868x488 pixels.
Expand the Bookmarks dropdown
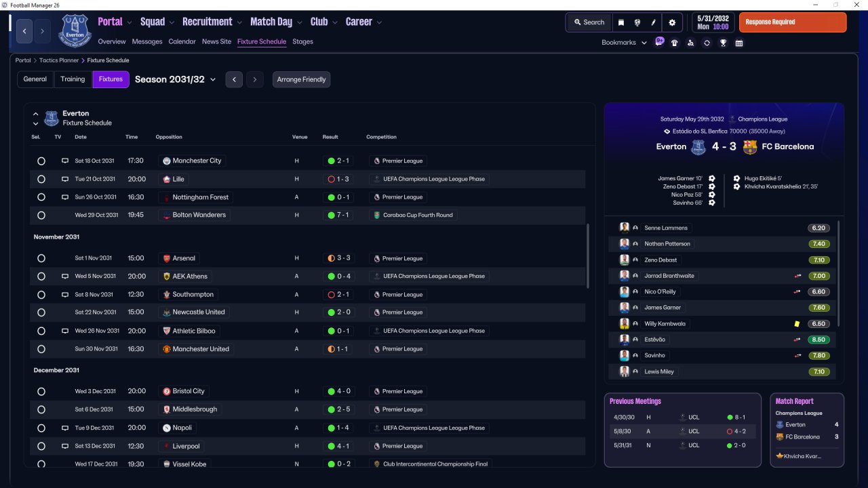pyautogui.click(x=625, y=43)
